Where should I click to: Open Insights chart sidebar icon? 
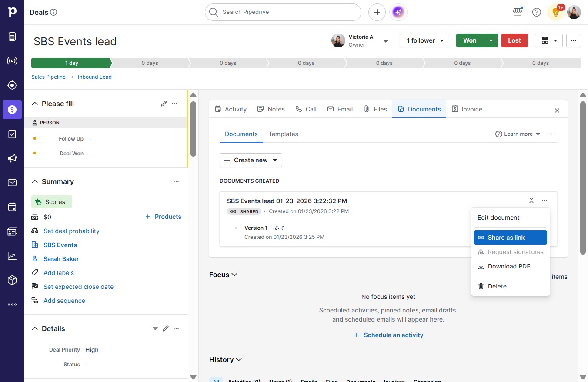(12, 256)
